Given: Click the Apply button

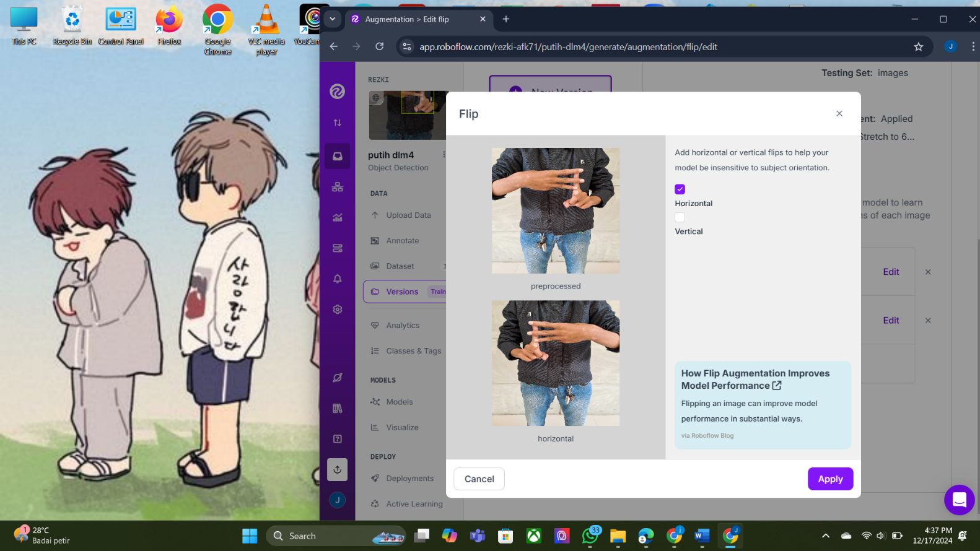Looking at the screenshot, I should [x=830, y=479].
